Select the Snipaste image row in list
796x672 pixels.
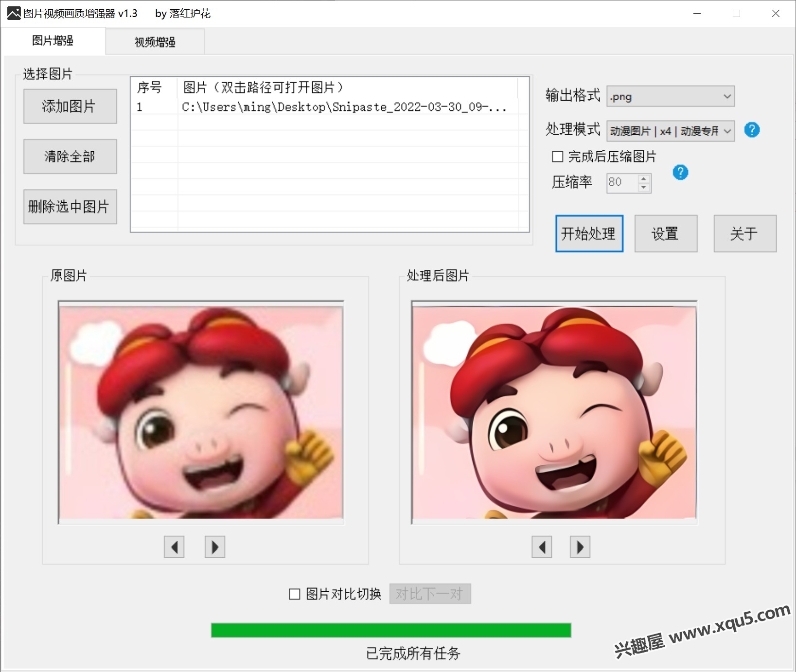343,107
